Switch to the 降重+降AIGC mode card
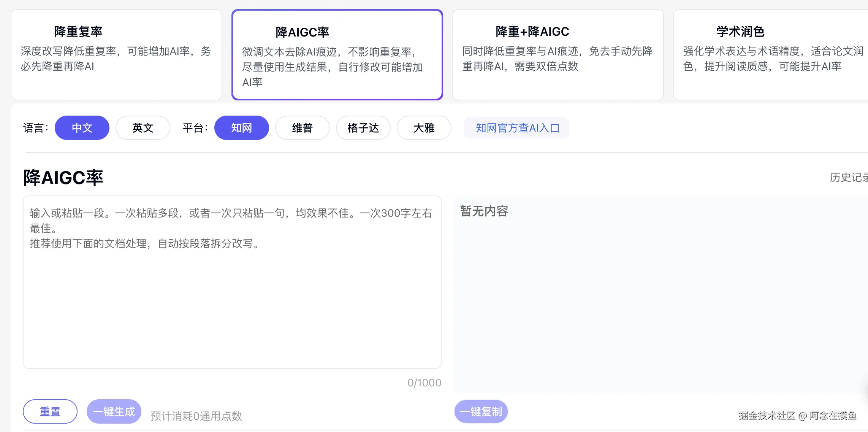 click(x=558, y=54)
